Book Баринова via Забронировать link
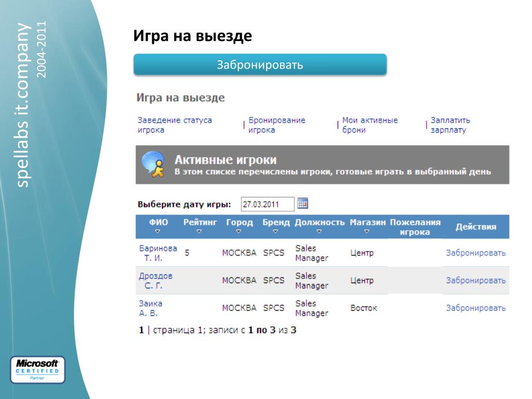This screenshot has width=532, height=399. (476, 253)
